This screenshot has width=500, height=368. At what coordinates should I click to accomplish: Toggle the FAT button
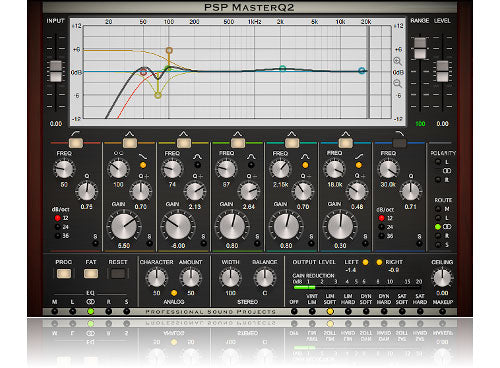[x=91, y=274]
